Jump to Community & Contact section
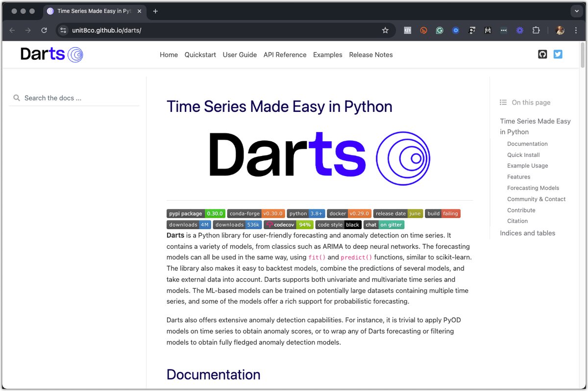The image size is (588, 391). (536, 199)
